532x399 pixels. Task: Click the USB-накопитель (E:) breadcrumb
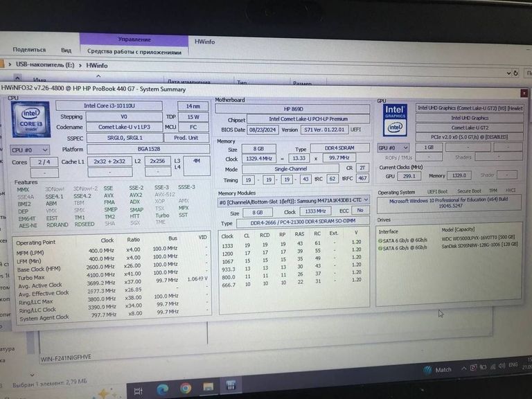click(45, 64)
